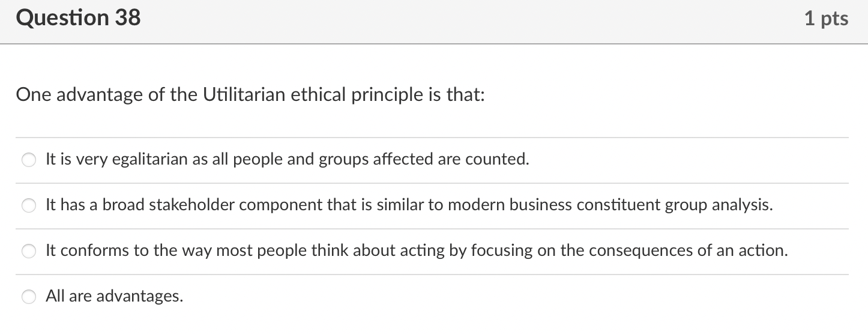Click the question prompt about Utilitarian principle
The height and width of the screenshot is (334, 868).
tap(250, 95)
